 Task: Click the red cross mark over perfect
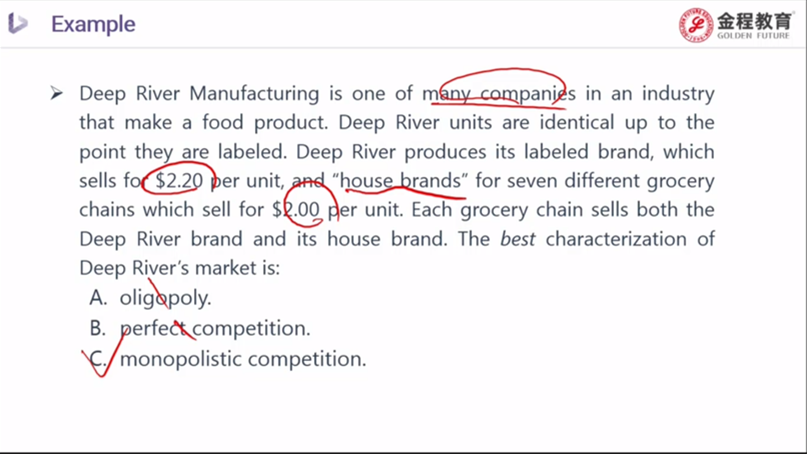click(184, 330)
